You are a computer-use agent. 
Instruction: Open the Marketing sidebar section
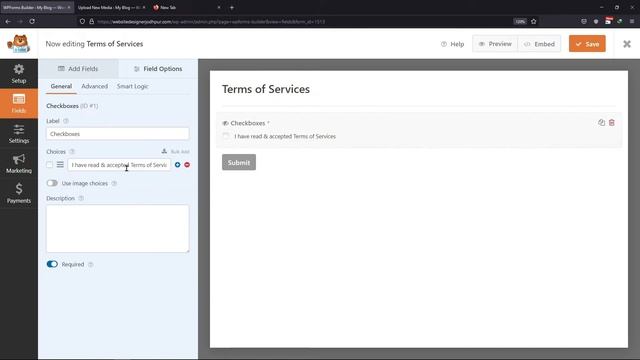[x=19, y=164]
